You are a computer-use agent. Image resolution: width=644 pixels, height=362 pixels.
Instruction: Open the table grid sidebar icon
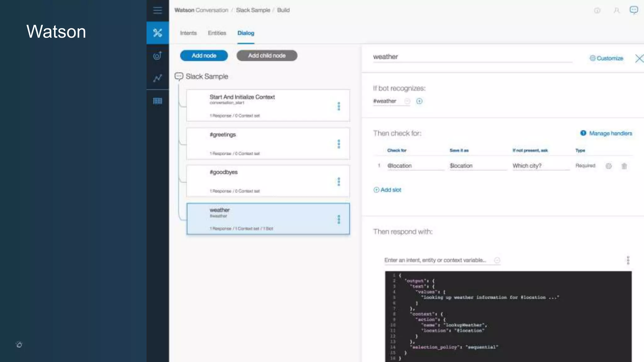[158, 101]
